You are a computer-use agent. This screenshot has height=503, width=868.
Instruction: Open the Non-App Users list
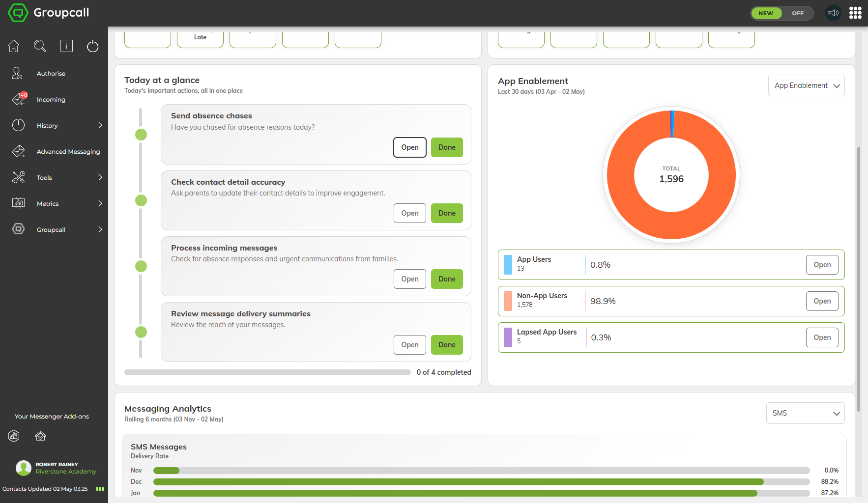point(822,301)
